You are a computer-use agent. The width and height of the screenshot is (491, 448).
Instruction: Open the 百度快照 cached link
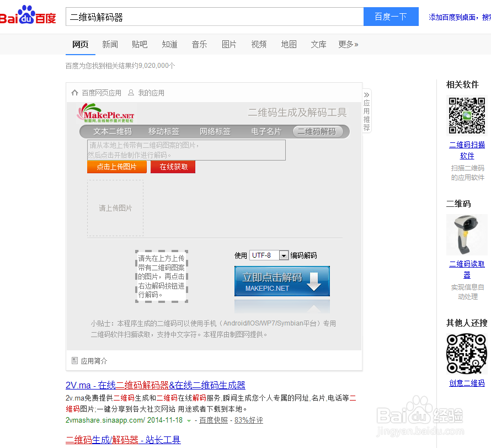pos(214,420)
